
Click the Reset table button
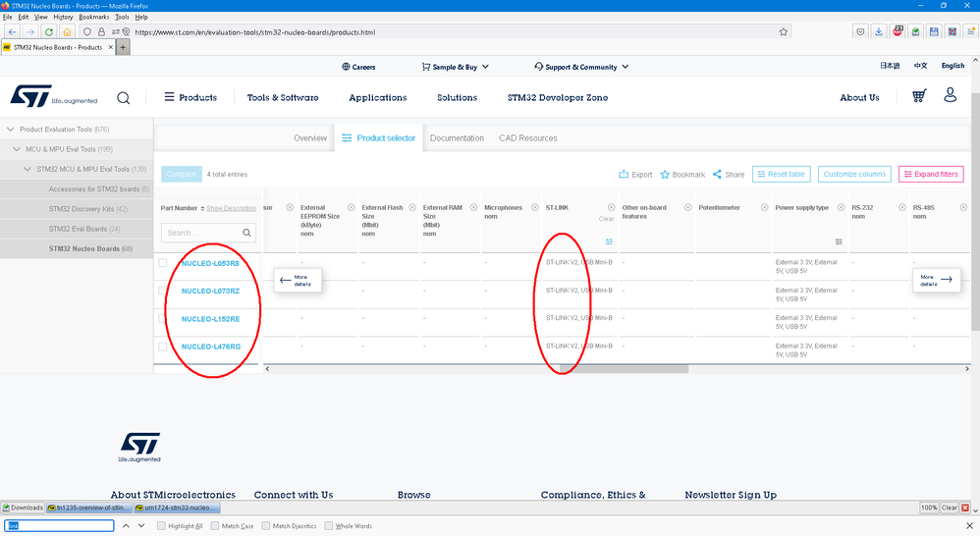pyautogui.click(x=782, y=175)
